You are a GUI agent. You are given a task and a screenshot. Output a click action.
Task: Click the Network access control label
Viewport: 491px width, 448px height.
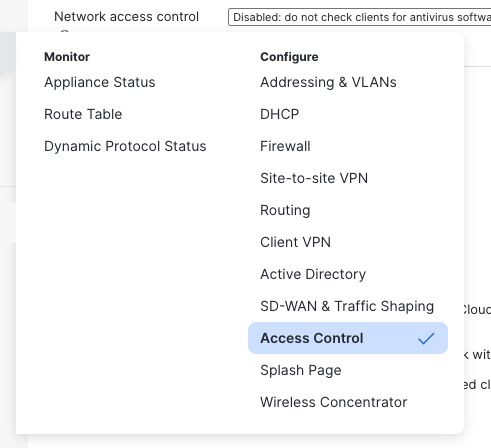127,17
